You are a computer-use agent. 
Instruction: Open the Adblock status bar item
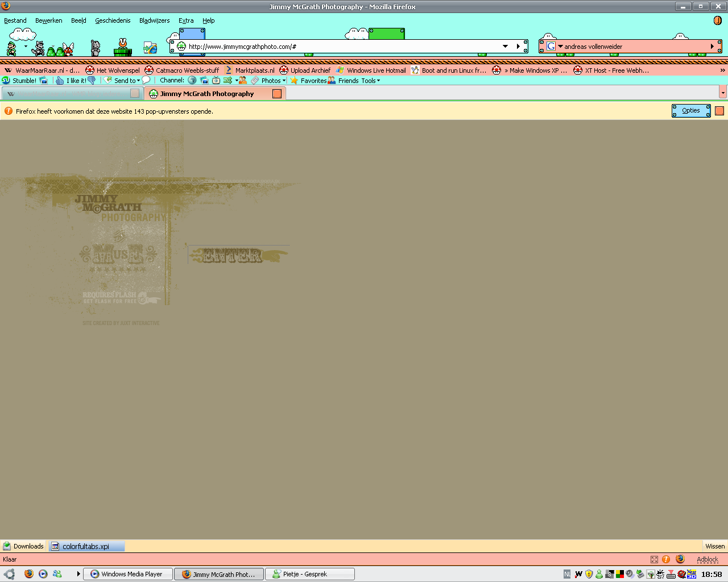point(708,559)
